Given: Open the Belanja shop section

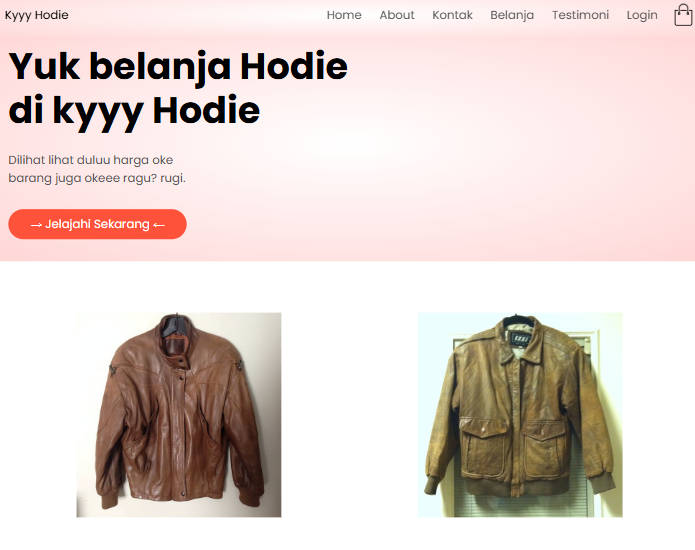Looking at the screenshot, I should pos(512,15).
